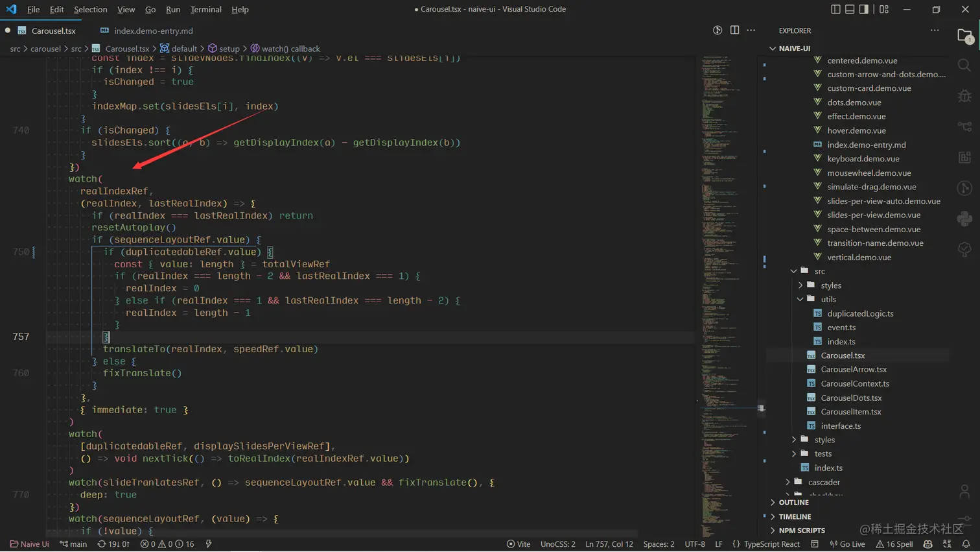Click the setup breadcrumb segment
The height and width of the screenshot is (552, 980).
click(x=223, y=49)
